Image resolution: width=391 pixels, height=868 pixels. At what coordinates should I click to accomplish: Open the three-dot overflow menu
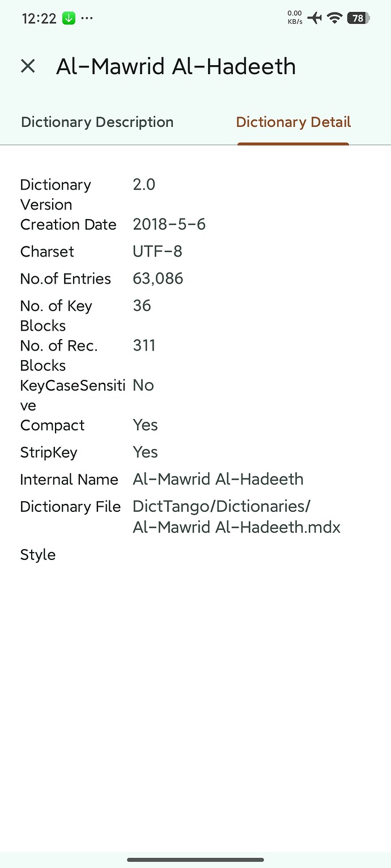pos(87,18)
